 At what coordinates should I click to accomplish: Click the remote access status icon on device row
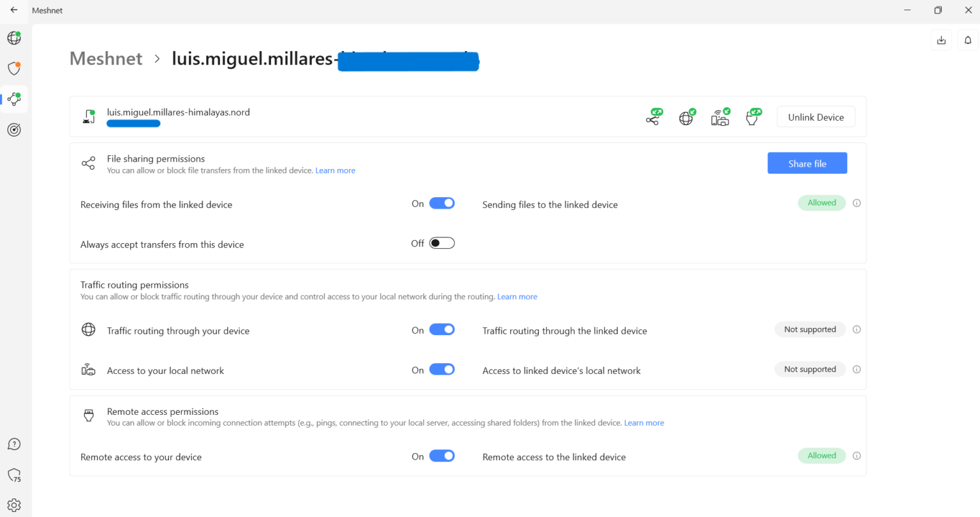(x=753, y=116)
